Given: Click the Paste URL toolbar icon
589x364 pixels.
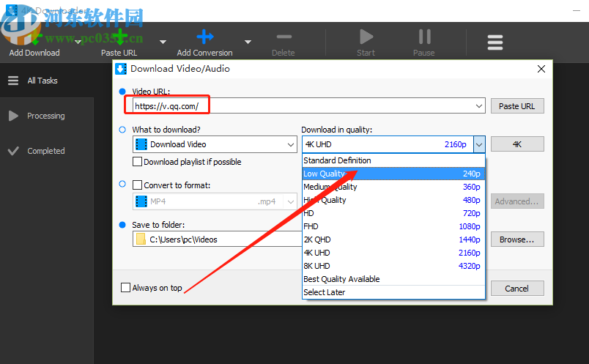Looking at the screenshot, I should [119, 37].
